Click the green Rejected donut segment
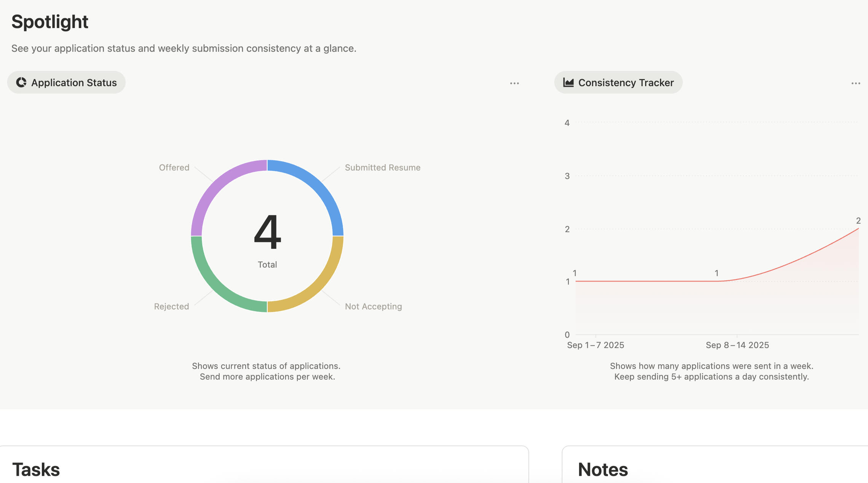This screenshot has width=868, height=483. [218, 286]
